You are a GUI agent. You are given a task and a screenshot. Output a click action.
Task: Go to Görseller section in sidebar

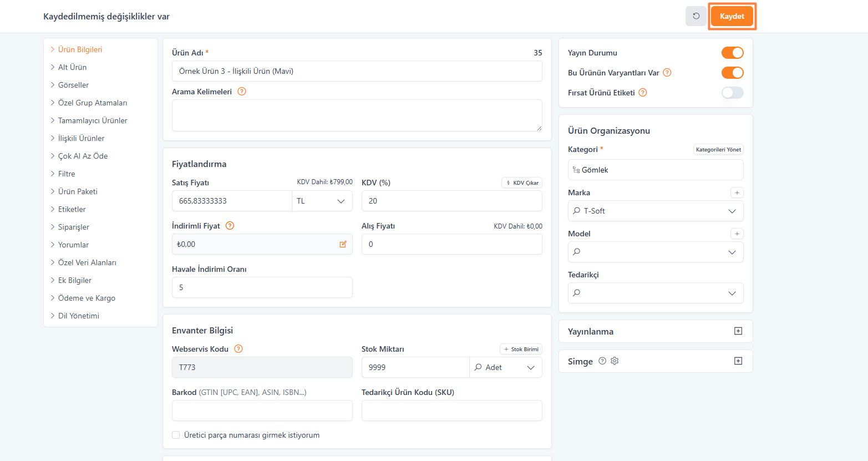(x=73, y=85)
